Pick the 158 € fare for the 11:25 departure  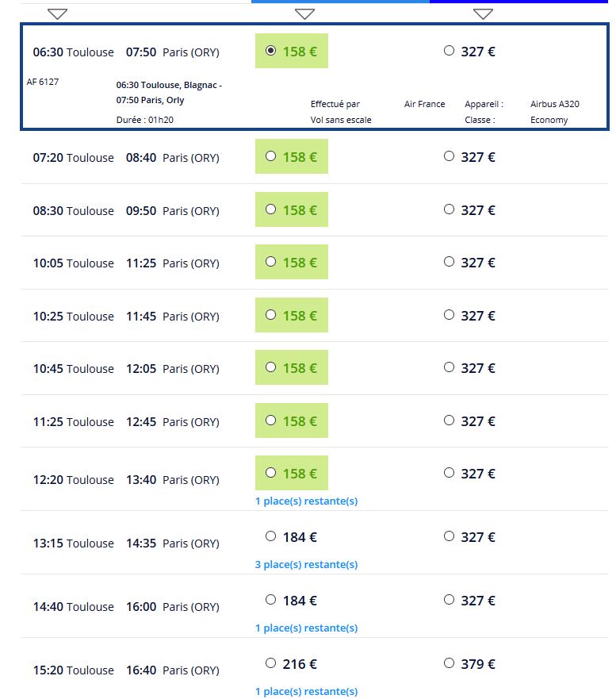pyautogui.click(x=272, y=421)
